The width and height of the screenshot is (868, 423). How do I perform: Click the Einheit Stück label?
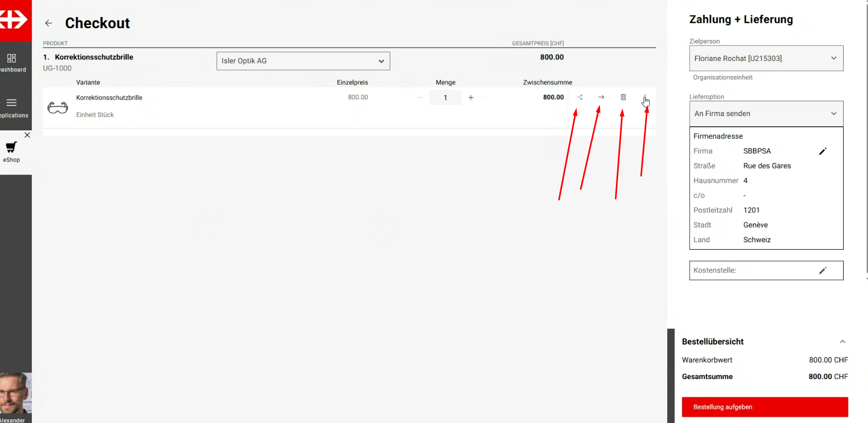coord(95,115)
